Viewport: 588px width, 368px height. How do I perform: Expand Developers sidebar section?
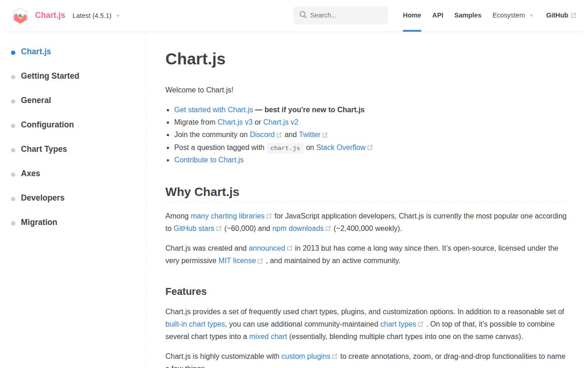coord(43,198)
